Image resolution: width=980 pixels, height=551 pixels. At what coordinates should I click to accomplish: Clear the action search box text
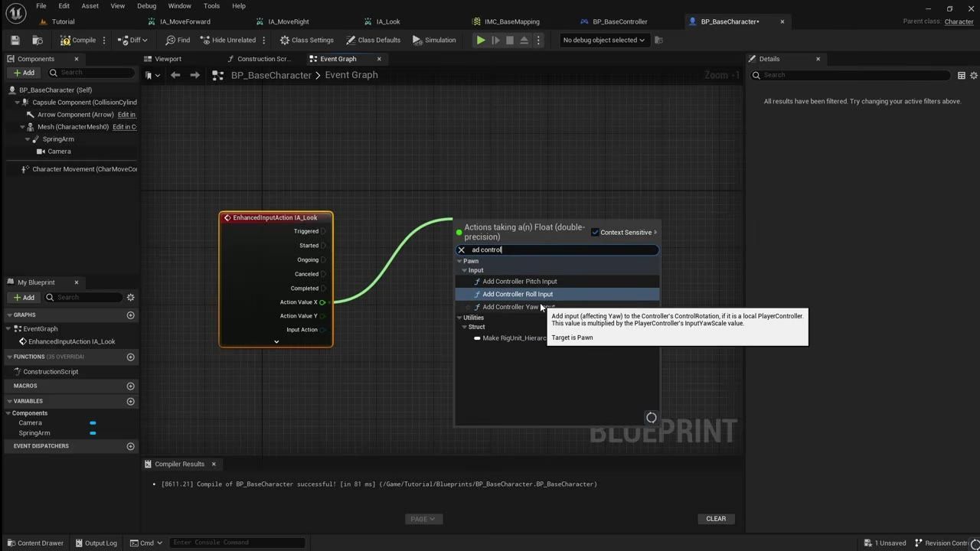[461, 249]
